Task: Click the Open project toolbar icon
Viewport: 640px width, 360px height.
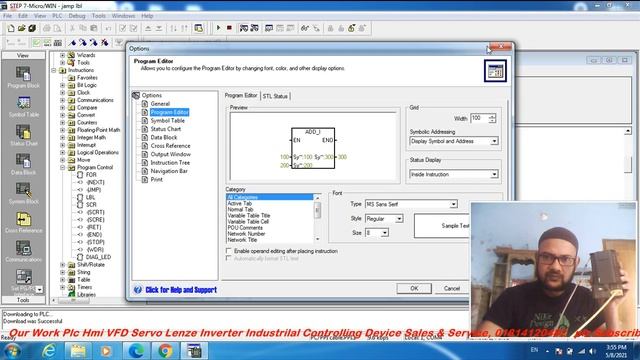Action: point(21,28)
